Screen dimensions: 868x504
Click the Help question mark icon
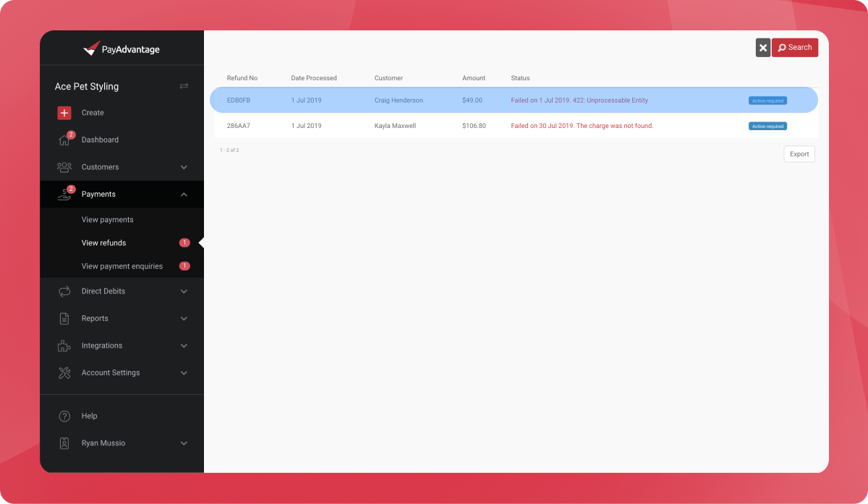tap(64, 417)
